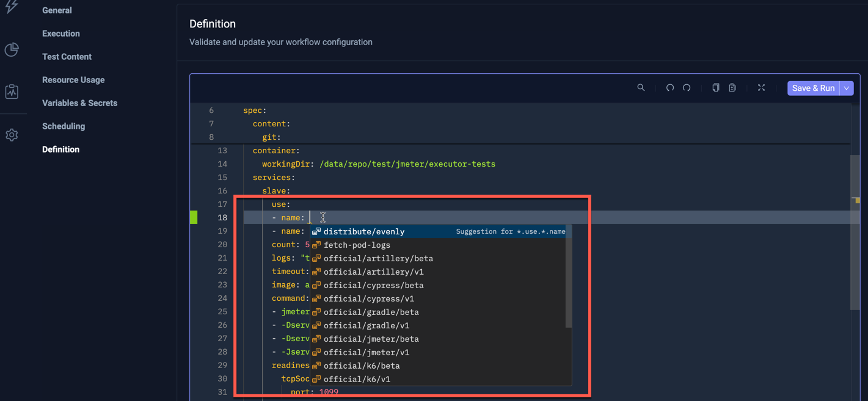The height and width of the screenshot is (401, 868).
Task: Click the Save & Run button
Action: pyautogui.click(x=813, y=88)
